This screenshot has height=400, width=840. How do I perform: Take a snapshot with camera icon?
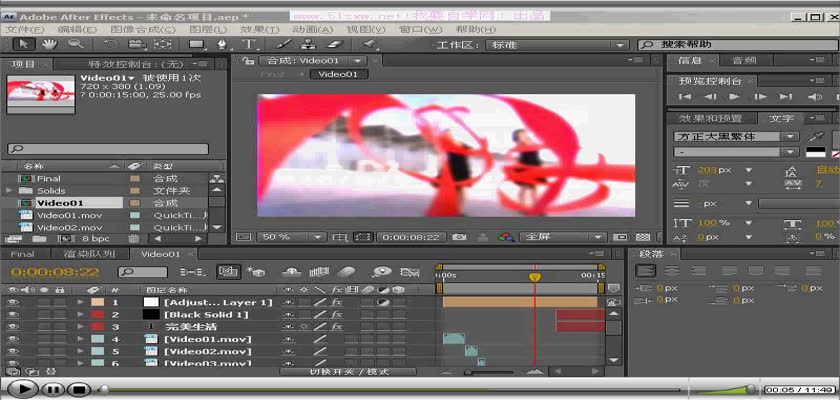(x=459, y=237)
